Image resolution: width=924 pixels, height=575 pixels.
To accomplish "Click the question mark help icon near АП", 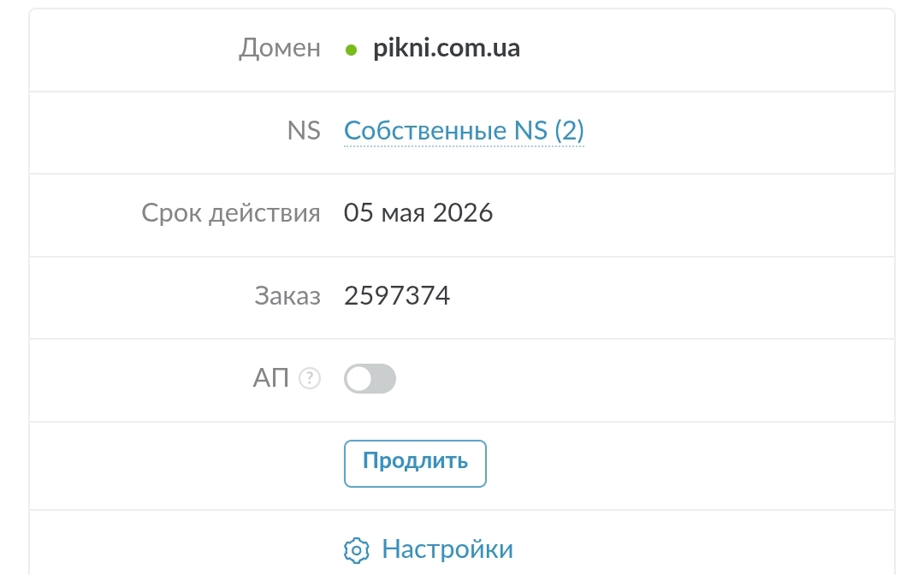I will coord(310,378).
